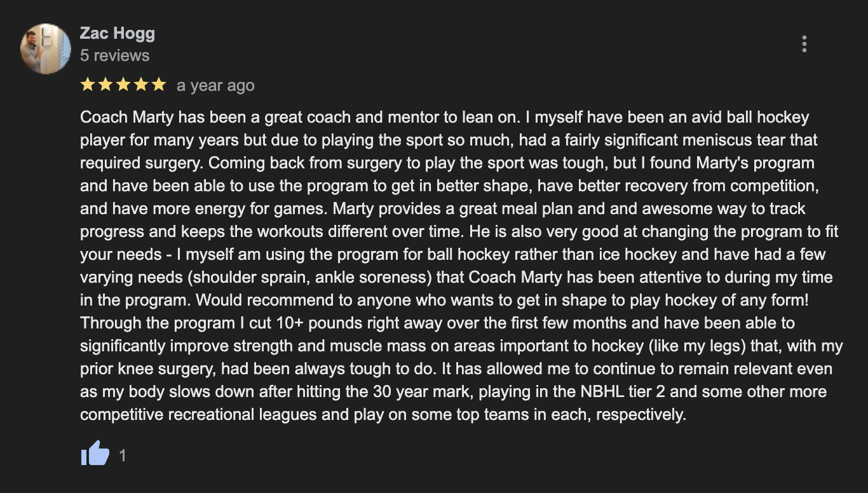Viewport: 868px width, 493px height.
Task: Click the fifth star in the rating
Action: (x=159, y=84)
